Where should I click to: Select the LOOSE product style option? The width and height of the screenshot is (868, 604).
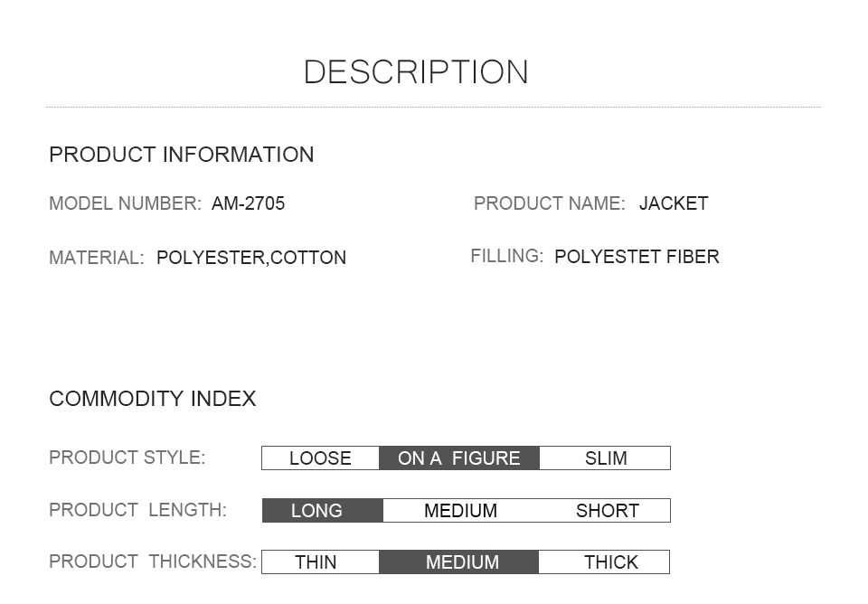[x=320, y=458]
